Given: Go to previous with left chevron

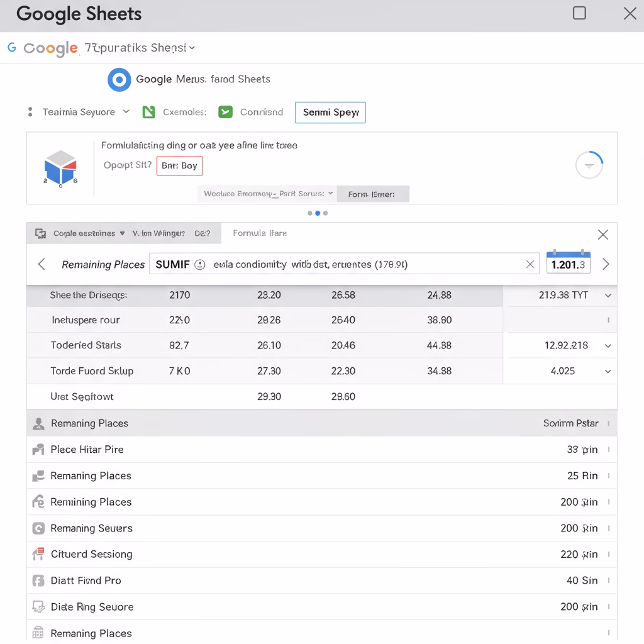Looking at the screenshot, I should coord(42,264).
